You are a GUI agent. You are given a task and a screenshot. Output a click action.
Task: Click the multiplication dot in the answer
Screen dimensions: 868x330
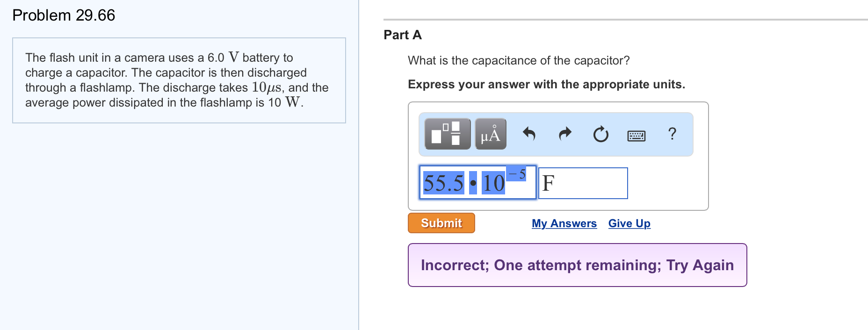coord(473,183)
